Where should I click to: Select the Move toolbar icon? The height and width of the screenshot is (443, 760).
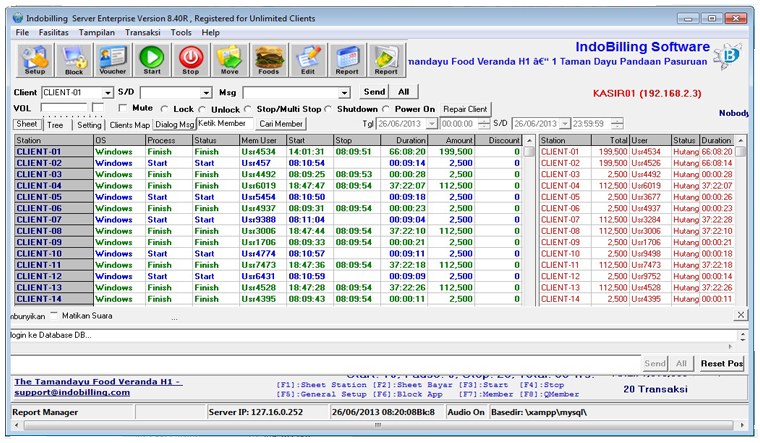[x=229, y=60]
